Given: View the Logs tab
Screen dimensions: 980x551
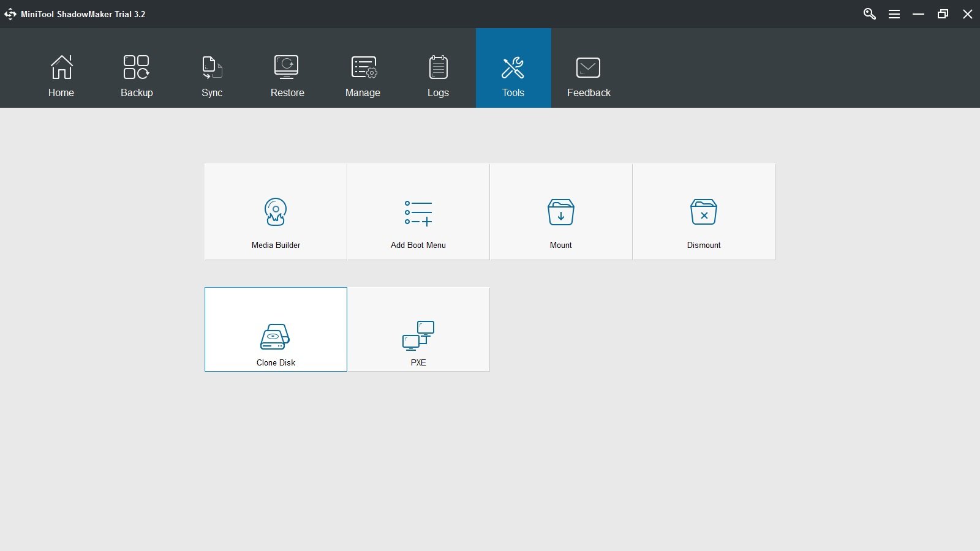Looking at the screenshot, I should (x=438, y=68).
